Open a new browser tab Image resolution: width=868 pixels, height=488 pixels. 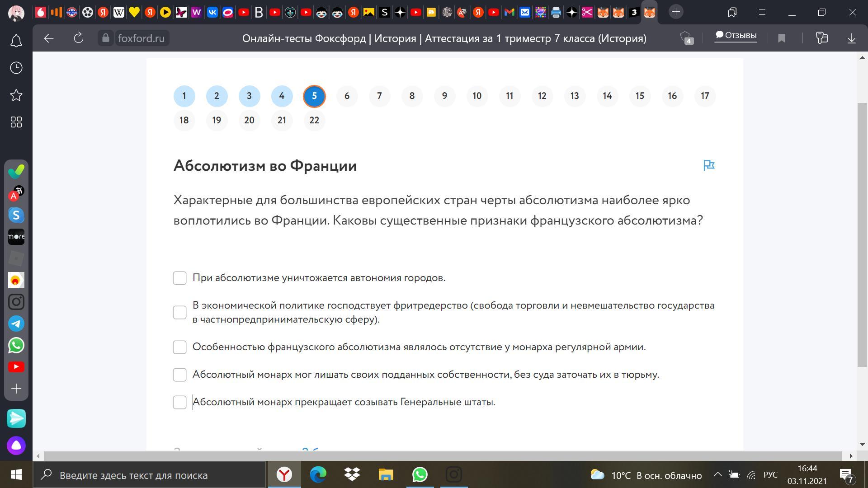point(676,12)
